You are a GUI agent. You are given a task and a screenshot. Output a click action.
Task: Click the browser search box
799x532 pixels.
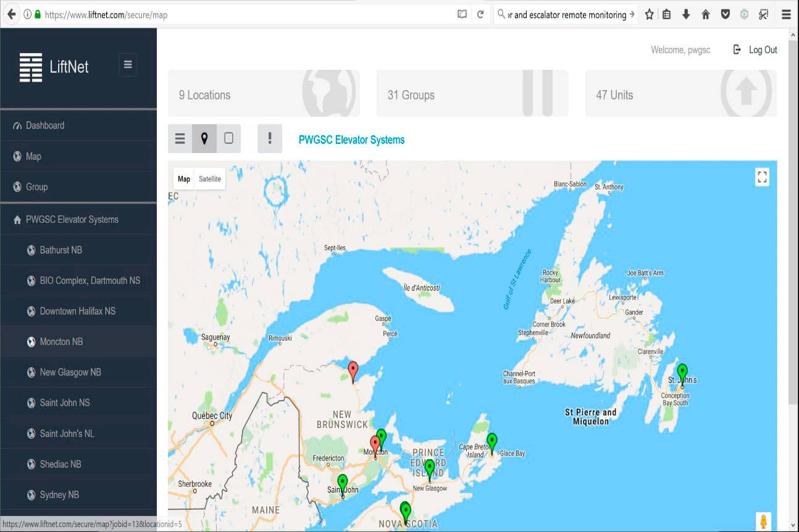pyautogui.click(x=566, y=14)
